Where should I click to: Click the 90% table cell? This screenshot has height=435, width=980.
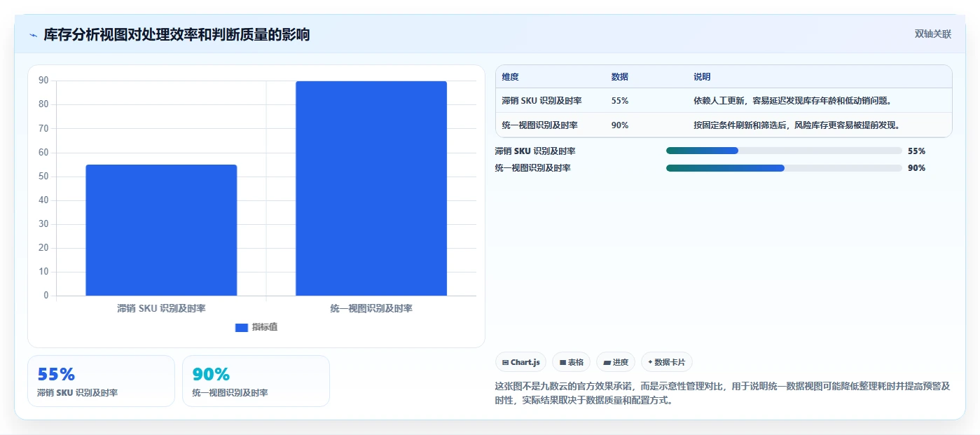(x=619, y=125)
